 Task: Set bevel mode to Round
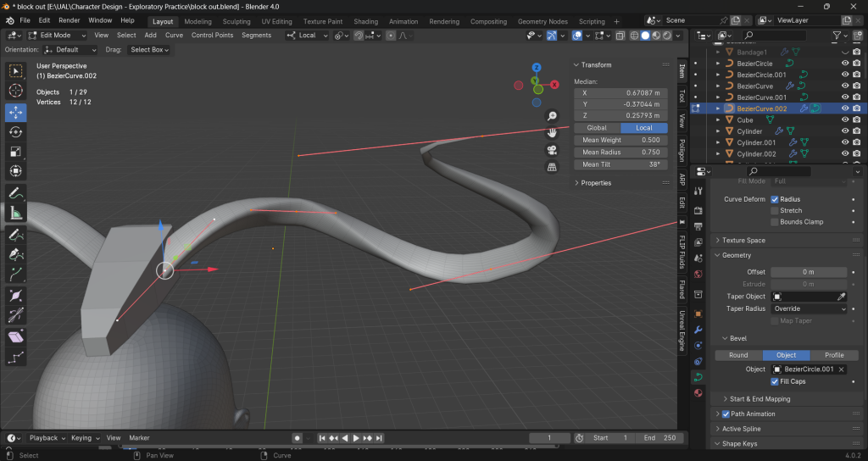coord(738,355)
